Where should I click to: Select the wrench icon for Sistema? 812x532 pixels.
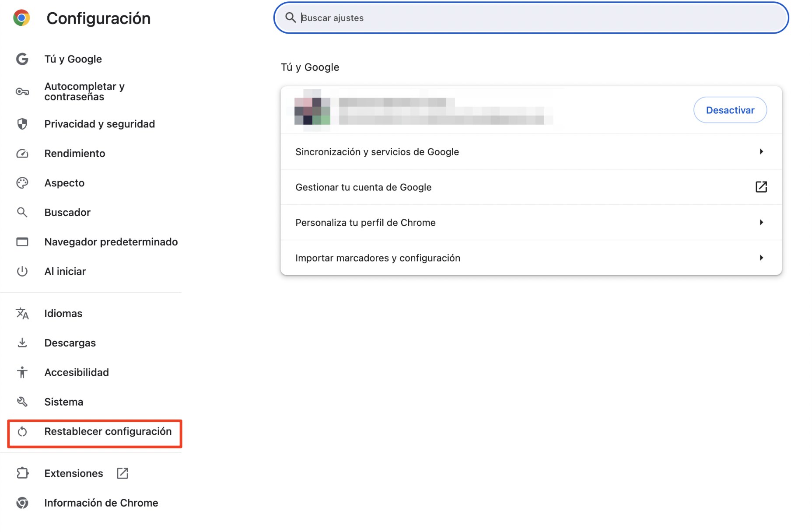[x=22, y=401]
